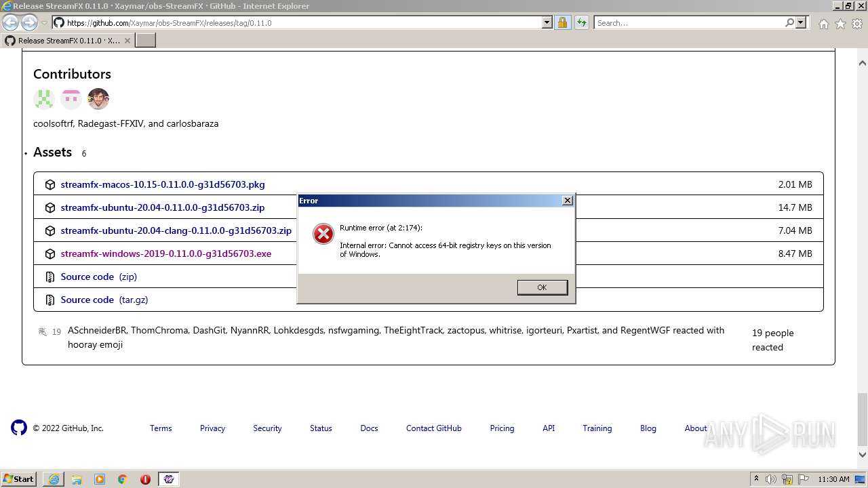Click Show desktop button in tray
Screen dimensions: 868x488
point(861,479)
